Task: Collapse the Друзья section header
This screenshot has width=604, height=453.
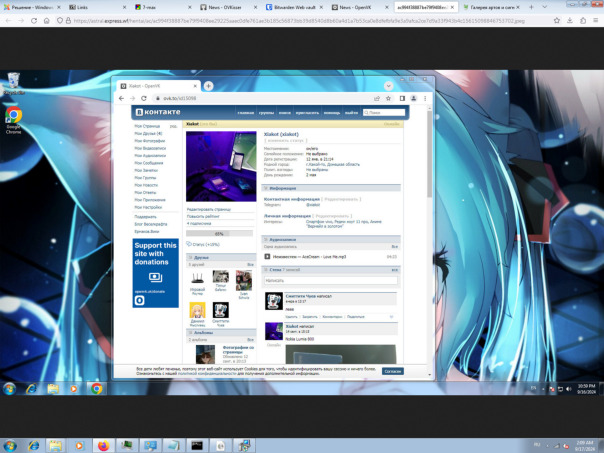Action: pyautogui.click(x=203, y=257)
